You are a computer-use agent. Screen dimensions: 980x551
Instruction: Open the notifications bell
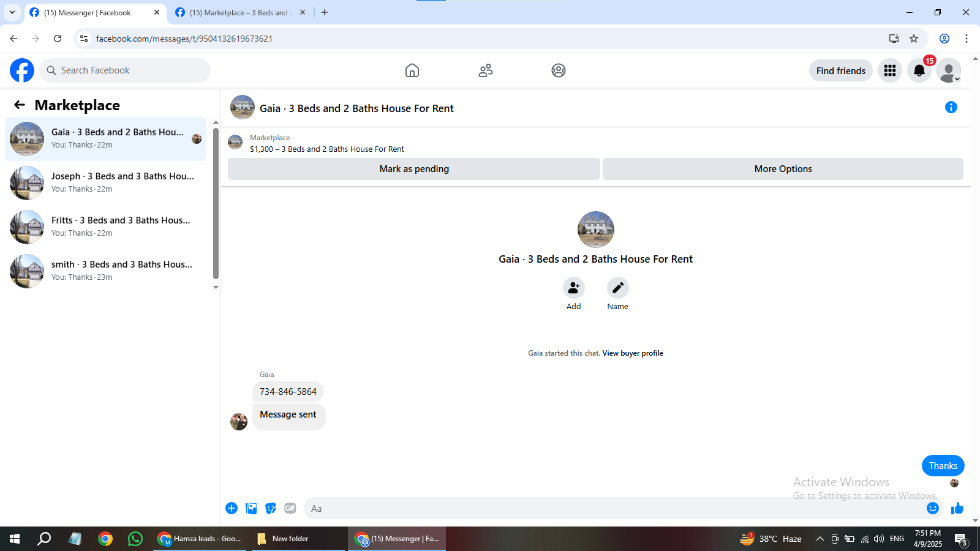tap(919, 71)
